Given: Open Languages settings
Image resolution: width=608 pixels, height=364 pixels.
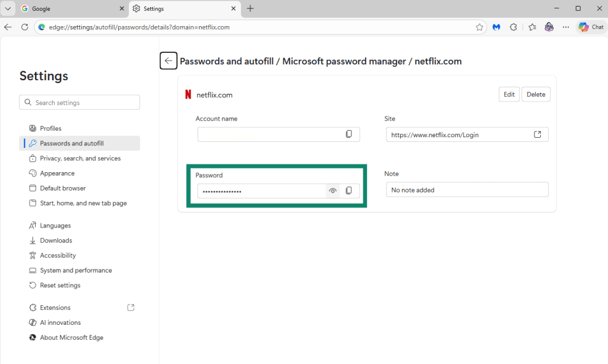Looking at the screenshot, I should (x=80, y=226).
